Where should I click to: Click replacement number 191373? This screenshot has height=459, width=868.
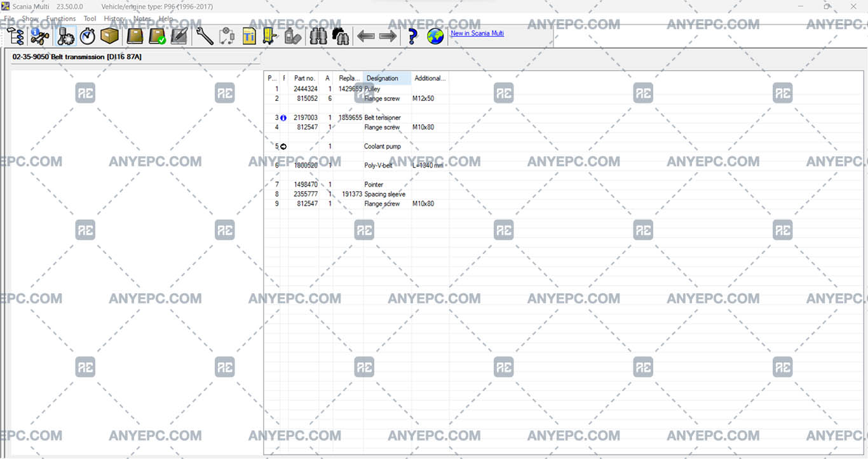point(352,194)
